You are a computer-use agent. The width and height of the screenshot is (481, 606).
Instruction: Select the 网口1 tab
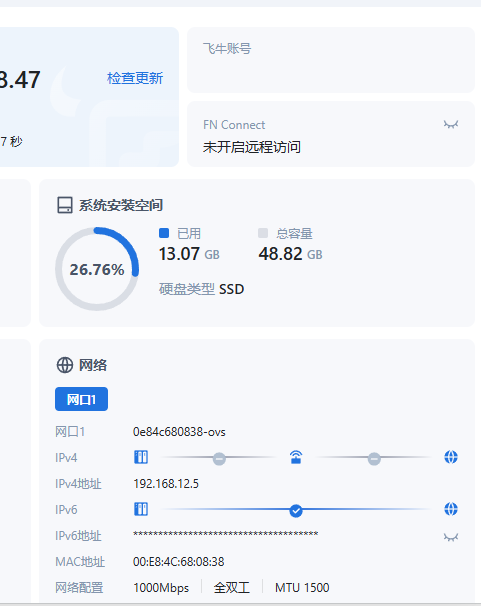(x=82, y=399)
